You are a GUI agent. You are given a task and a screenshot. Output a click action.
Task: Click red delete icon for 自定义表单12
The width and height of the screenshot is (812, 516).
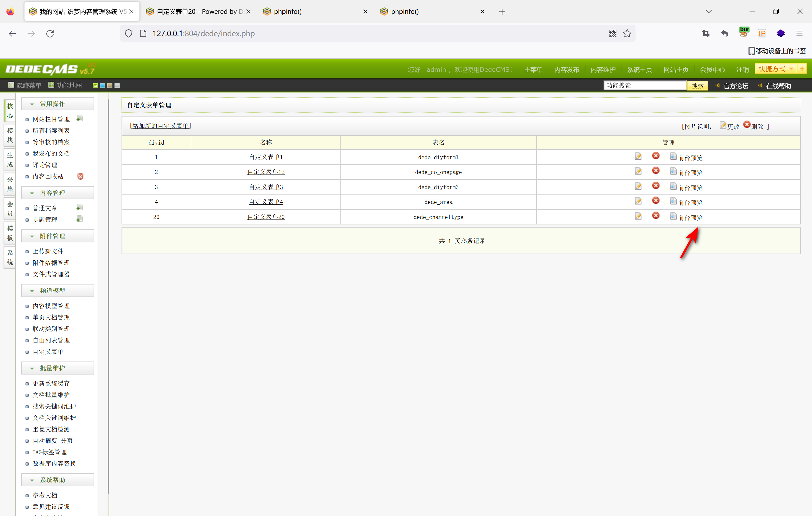click(x=656, y=171)
